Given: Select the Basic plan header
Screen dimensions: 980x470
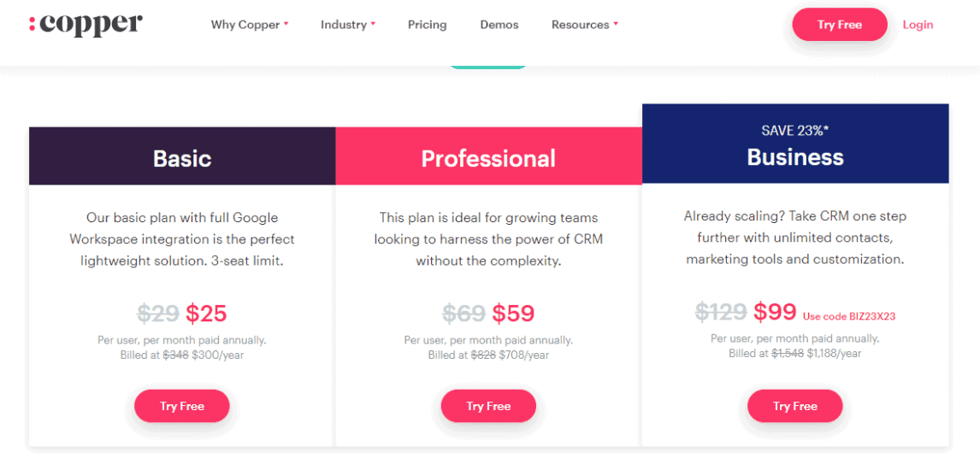Looking at the screenshot, I should [182, 156].
